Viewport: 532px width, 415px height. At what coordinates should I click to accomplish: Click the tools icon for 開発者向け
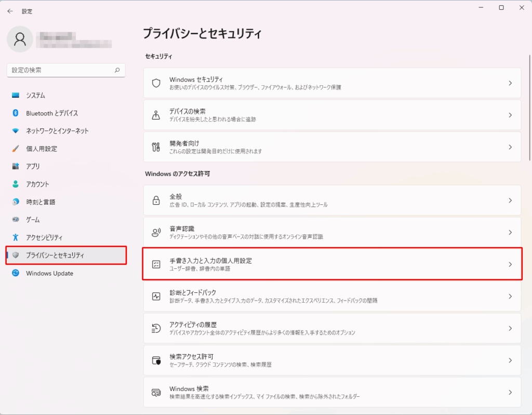click(156, 147)
